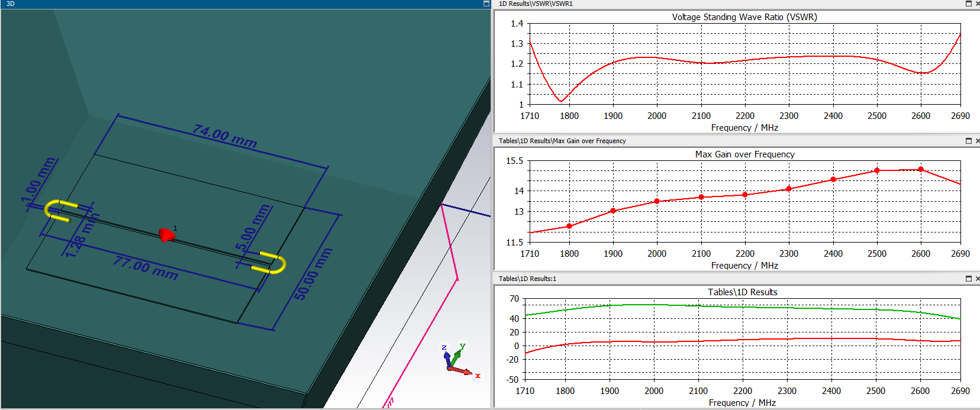Maximize the Max Gain over Frequency panel

point(969,141)
